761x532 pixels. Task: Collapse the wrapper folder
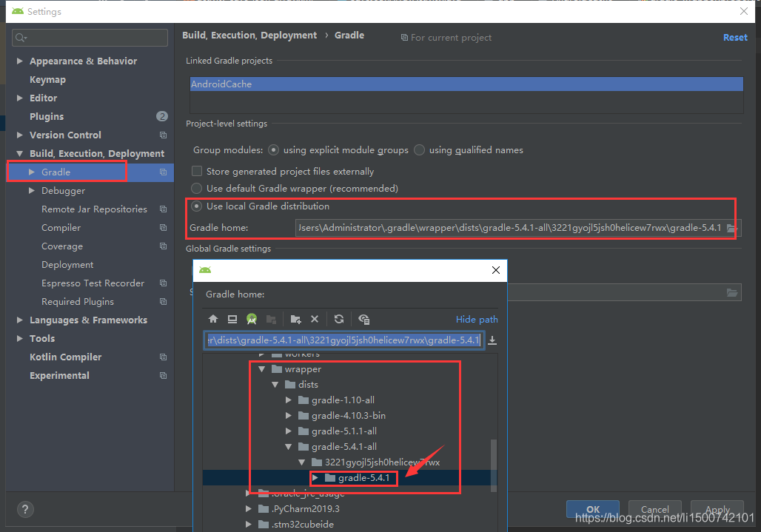click(262, 369)
